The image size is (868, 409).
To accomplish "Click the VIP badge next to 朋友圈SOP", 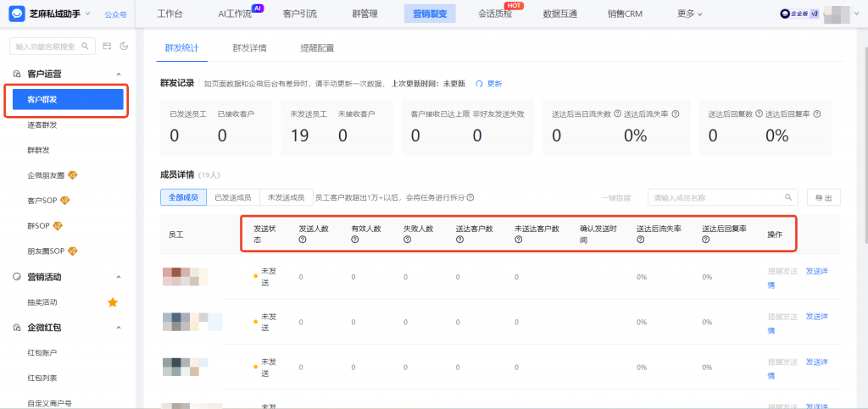I will click(x=73, y=251).
